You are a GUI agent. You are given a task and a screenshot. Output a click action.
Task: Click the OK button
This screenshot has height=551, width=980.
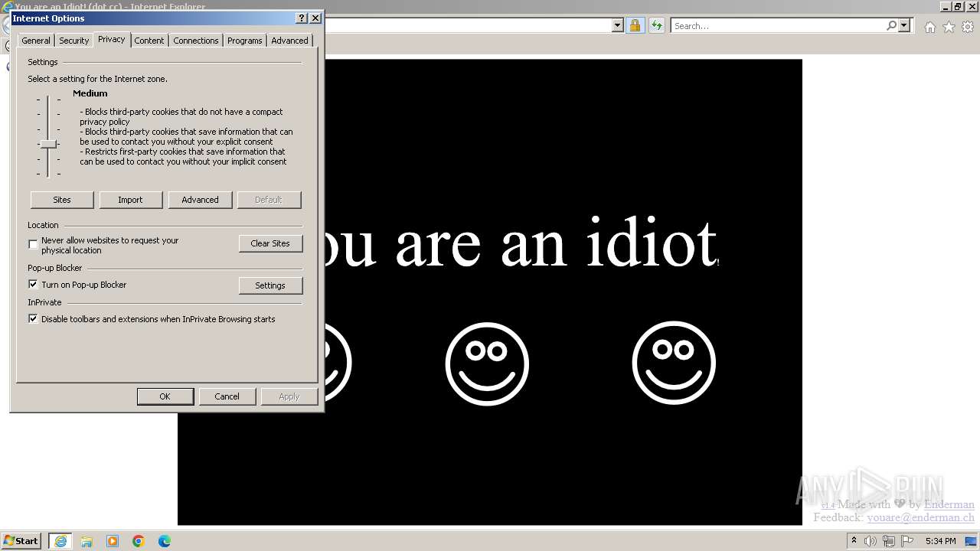pos(165,396)
